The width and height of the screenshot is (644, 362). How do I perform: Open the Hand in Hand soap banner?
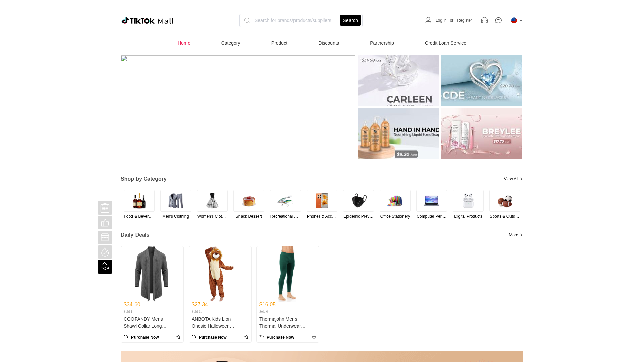point(398,134)
